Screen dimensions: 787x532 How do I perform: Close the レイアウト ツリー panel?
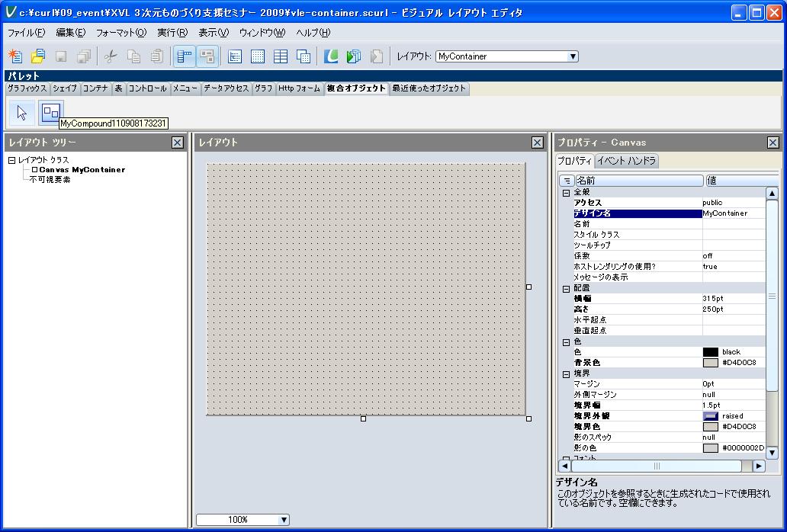[177, 143]
